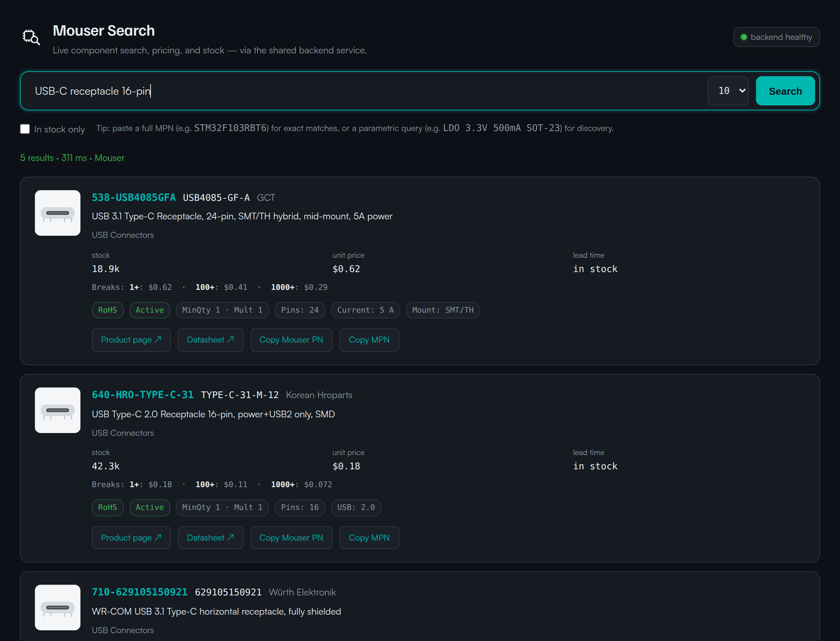Copy Mouser PN for the GCT connector

291,340
